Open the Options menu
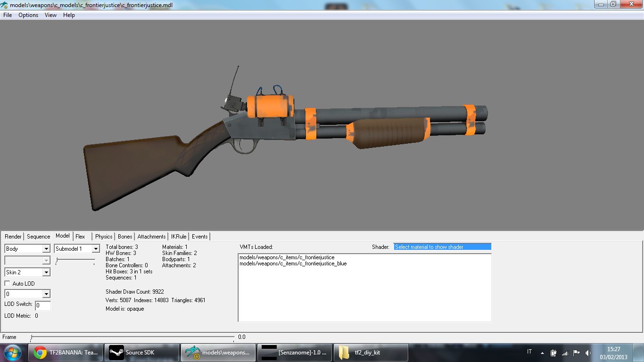 28,15
